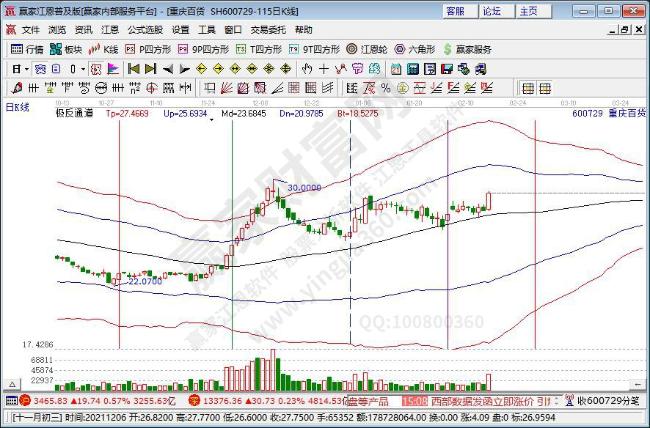Jump to last bar with skip-to-end icon
Image resolution: width=650 pixels, height=428 pixels.
[x=150, y=69]
